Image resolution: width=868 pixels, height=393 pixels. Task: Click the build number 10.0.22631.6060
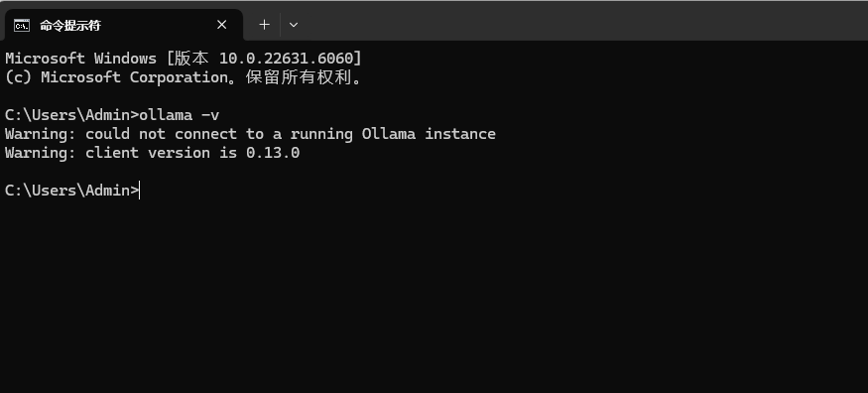[287, 59]
